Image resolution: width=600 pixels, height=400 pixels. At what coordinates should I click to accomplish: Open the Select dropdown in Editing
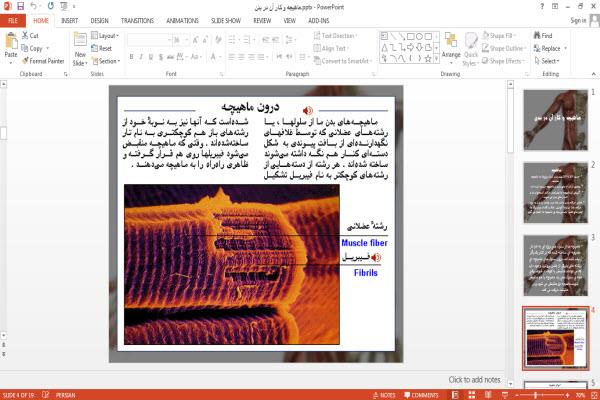click(x=547, y=61)
